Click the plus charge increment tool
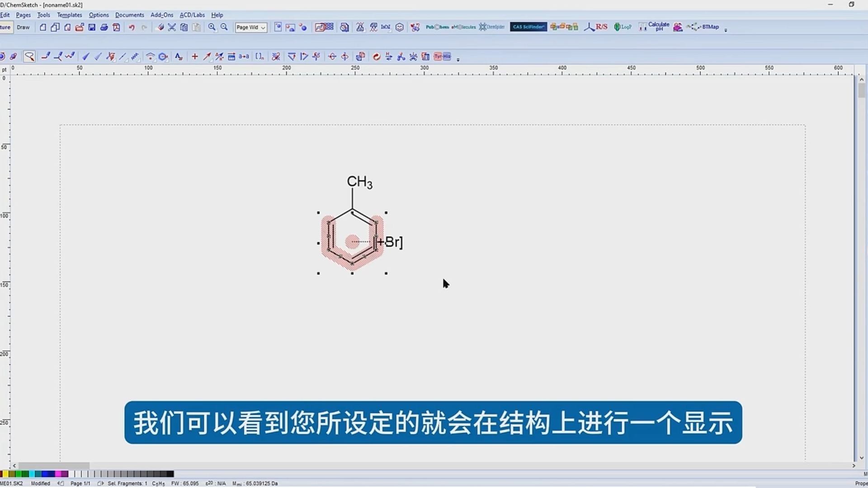 195,56
